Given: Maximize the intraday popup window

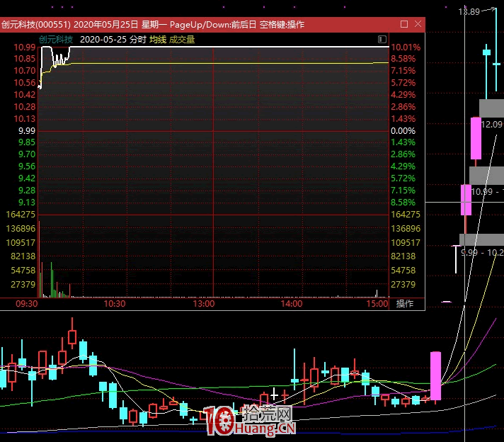Looking at the screenshot, I should (x=404, y=24).
